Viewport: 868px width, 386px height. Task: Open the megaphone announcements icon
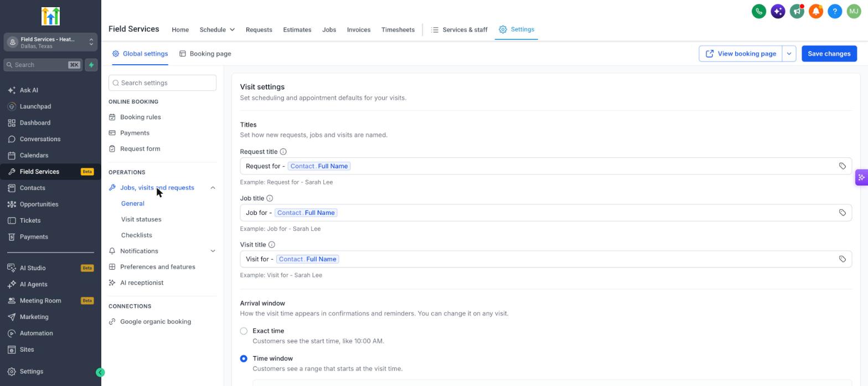coord(797,11)
